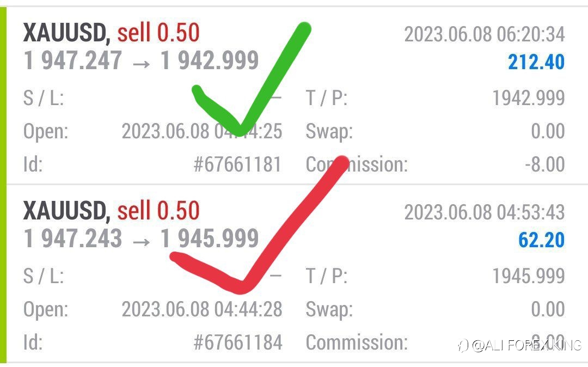Click trade Id #67661181

[x=237, y=164]
